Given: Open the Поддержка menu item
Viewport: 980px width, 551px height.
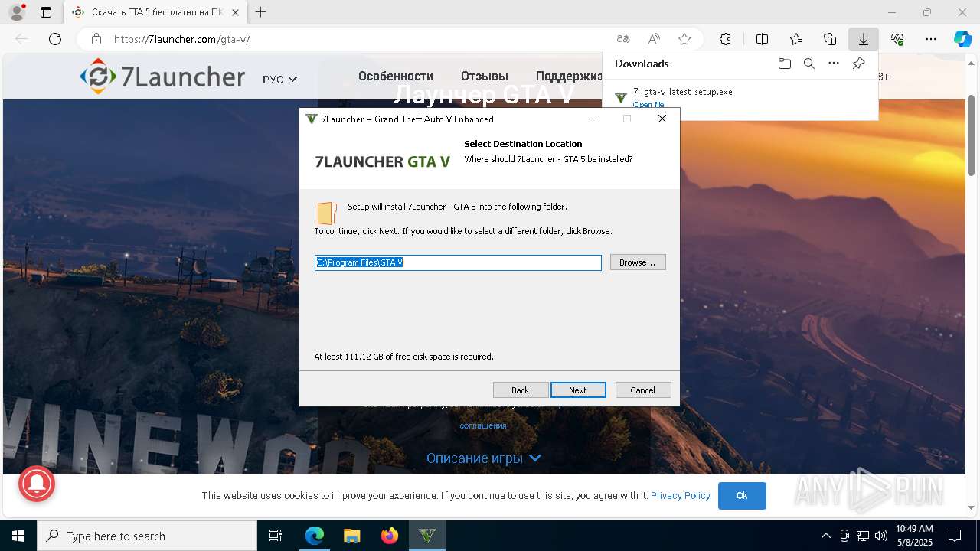Looking at the screenshot, I should (x=569, y=76).
